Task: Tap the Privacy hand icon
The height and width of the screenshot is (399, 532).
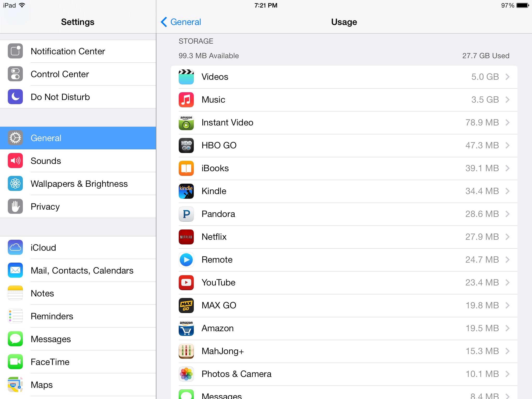Action: [x=15, y=207]
